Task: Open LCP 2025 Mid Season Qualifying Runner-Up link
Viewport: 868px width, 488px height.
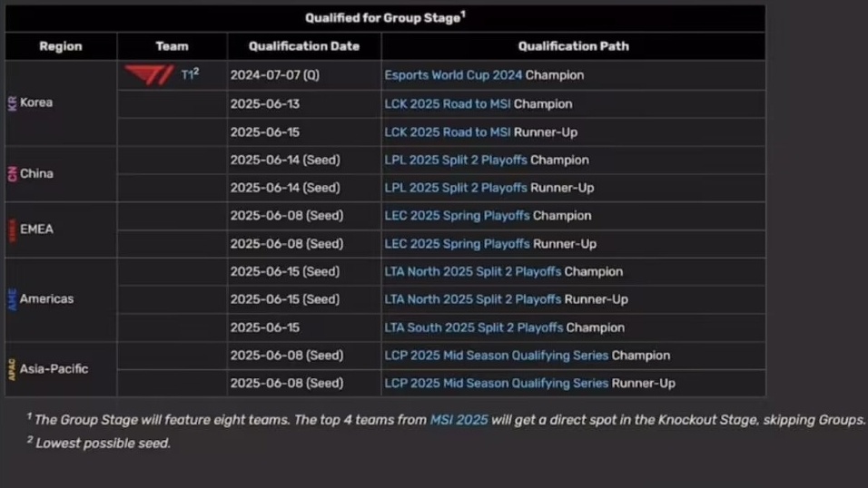Action: click(x=496, y=384)
